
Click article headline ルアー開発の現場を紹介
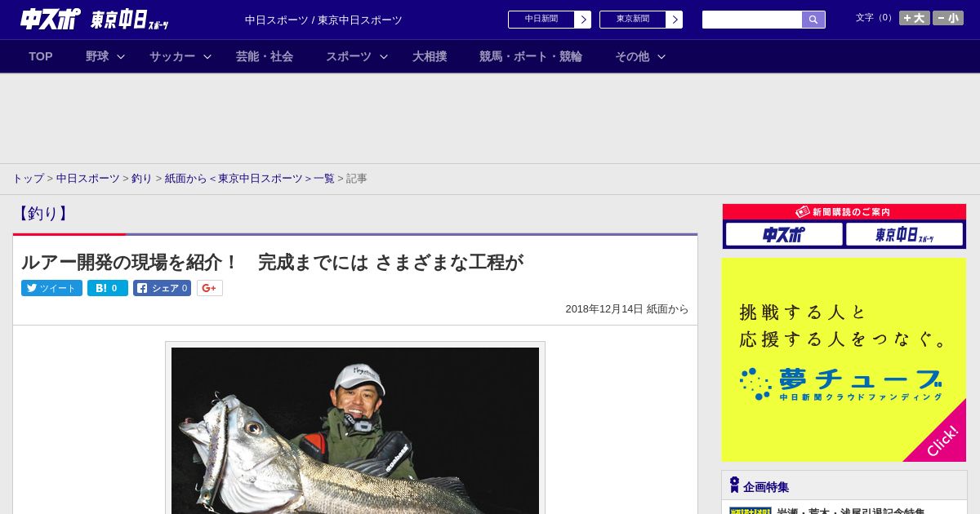(x=272, y=262)
